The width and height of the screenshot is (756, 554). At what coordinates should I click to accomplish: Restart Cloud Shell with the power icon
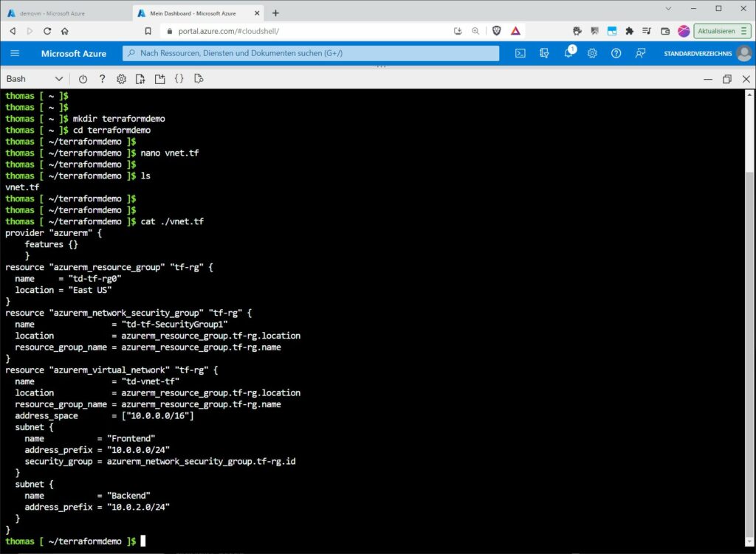tap(83, 79)
